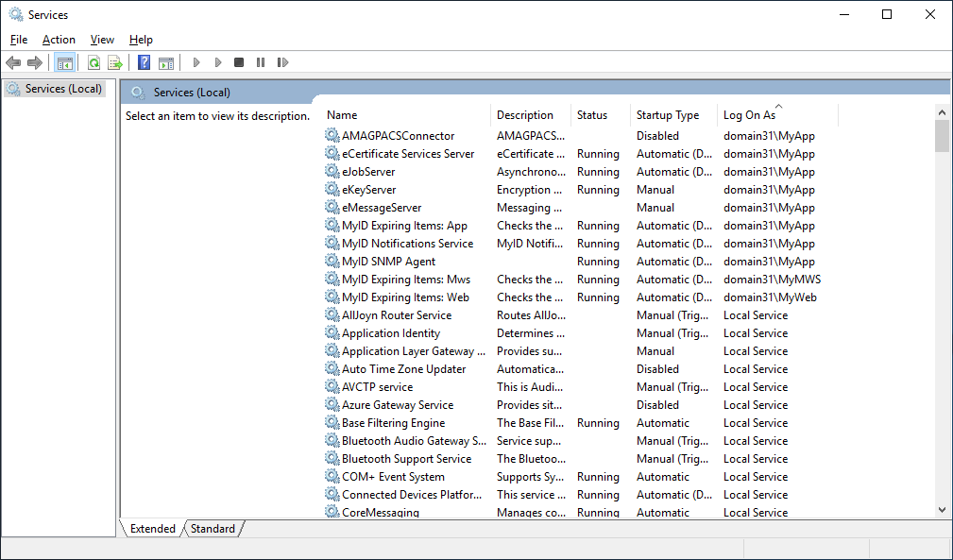Select the MyID Expiring Items: App service name

[404, 226]
